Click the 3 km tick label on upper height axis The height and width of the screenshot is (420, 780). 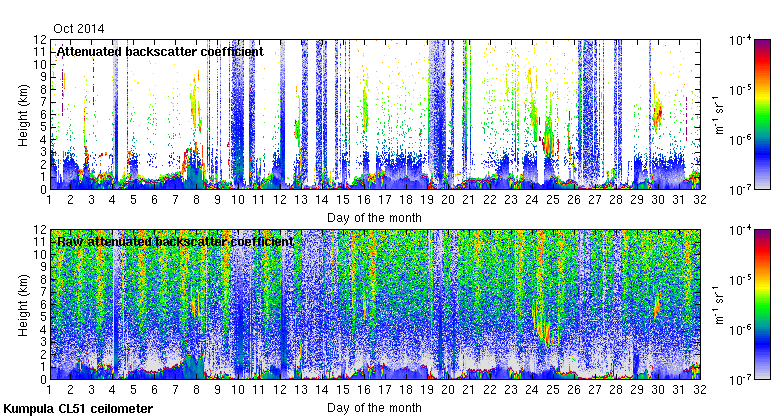[43, 152]
